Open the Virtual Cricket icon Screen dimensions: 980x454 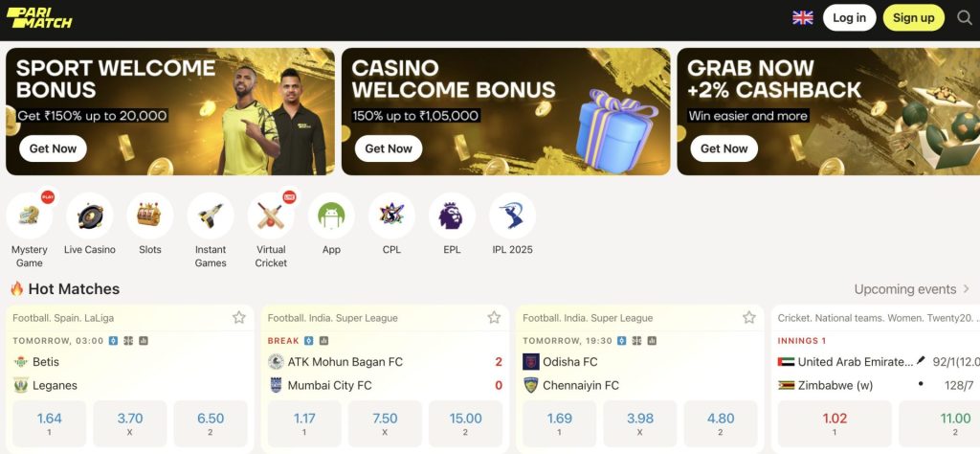click(271, 216)
